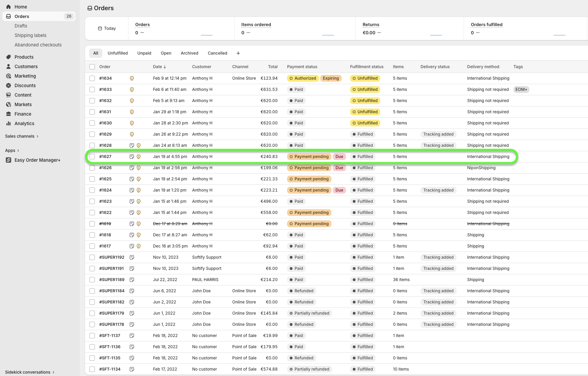
Task: Click the risk warning icon on order #1634
Action: point(132,78)
